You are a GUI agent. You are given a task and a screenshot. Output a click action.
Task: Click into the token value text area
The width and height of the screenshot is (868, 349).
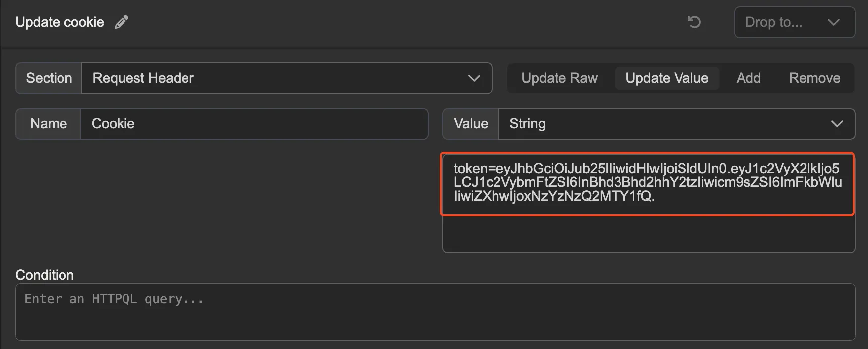coord(647,183)
